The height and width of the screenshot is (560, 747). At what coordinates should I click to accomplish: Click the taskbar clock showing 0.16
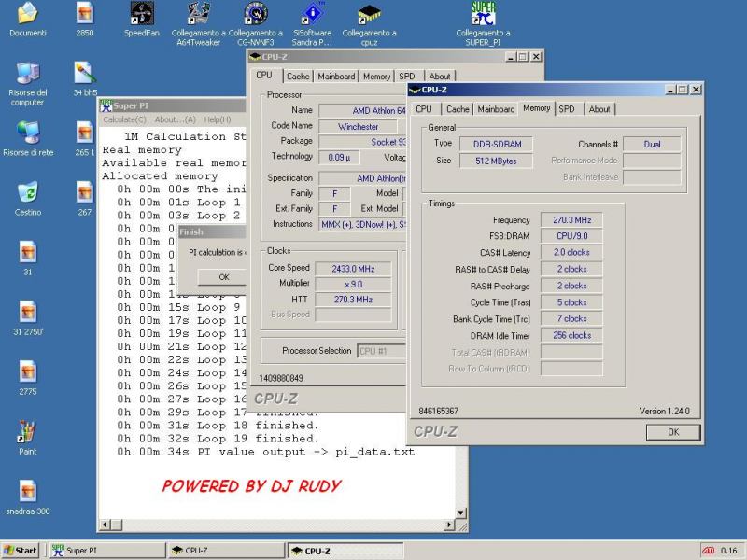pyautogui.click(x=729, y=551)
